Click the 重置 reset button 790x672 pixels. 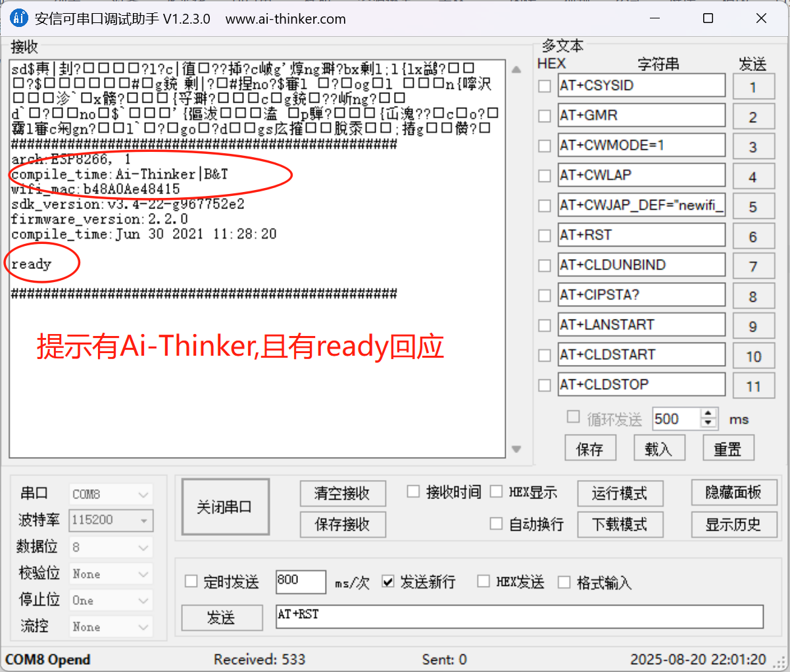tap(728, 449)
